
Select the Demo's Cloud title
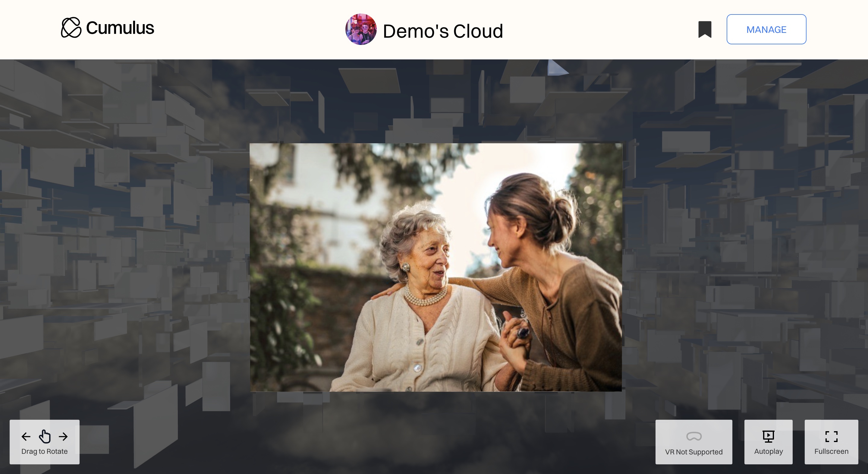[x=442, y=31]
